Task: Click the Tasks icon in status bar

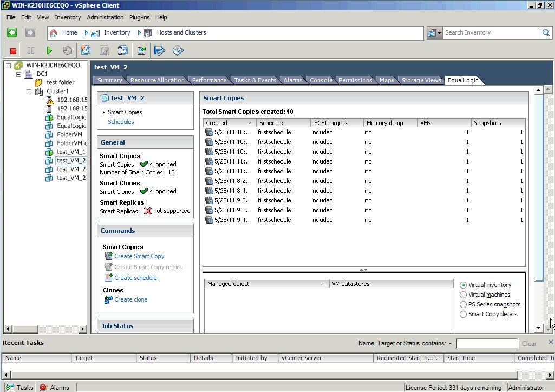Action: pos(10,388)
